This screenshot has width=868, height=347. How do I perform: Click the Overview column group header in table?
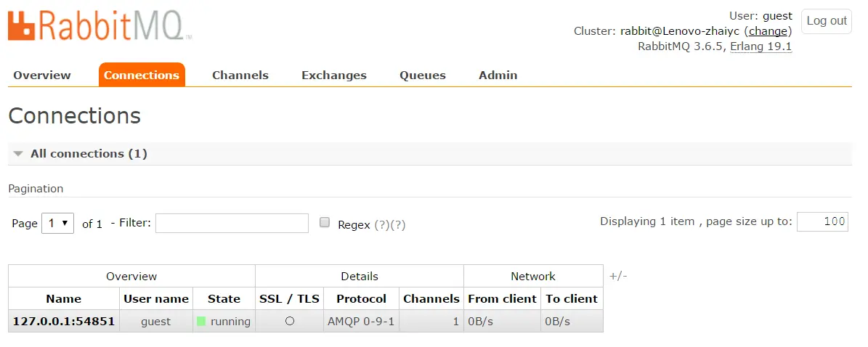pyautogui.click(x=131, y=276)
